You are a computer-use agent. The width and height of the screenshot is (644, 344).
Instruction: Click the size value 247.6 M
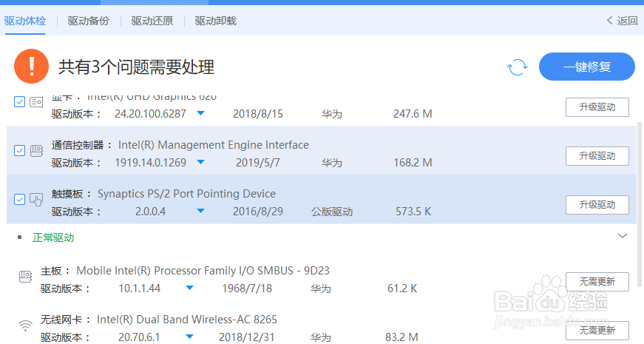point(413,114)
